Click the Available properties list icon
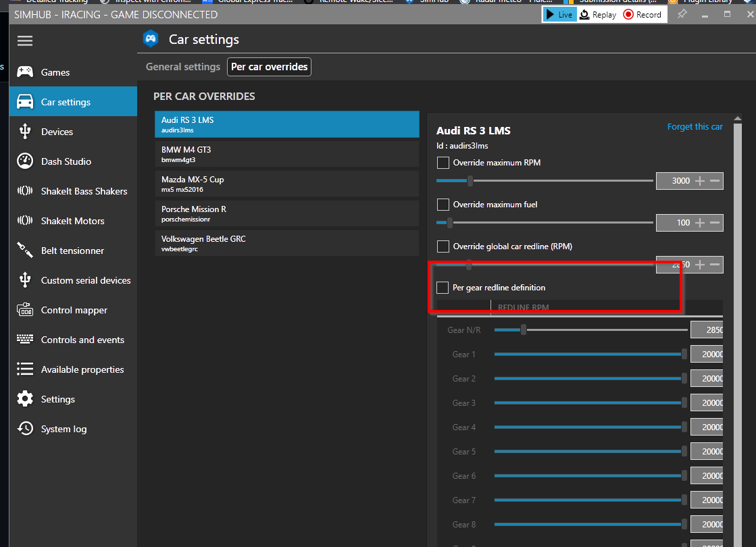The width and height of the screenshot is (756, 547). pos(25,369)
